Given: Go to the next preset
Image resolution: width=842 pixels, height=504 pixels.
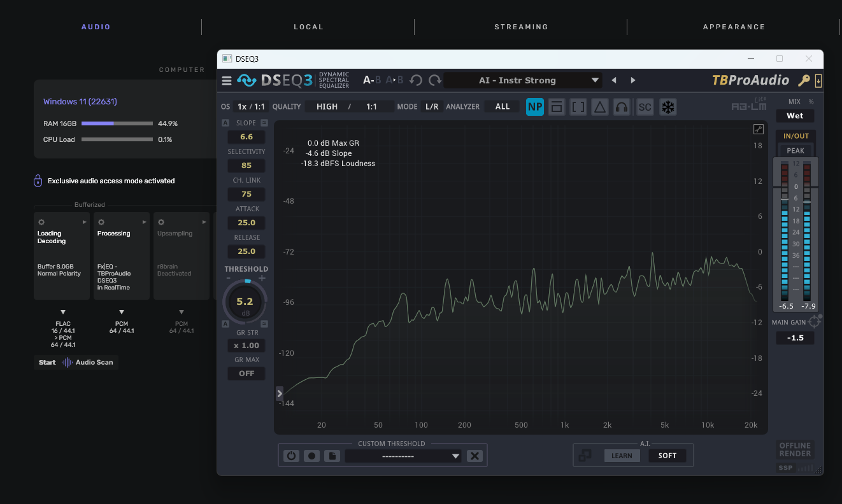Looking at the screenshot, I should click(x=633, y=80).
